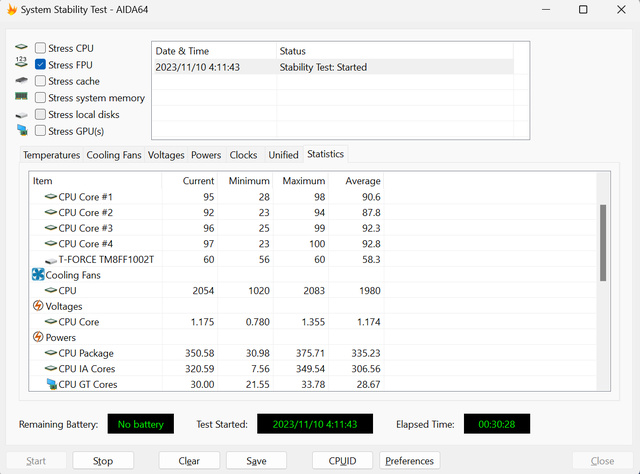The width and height of the screenshot is (640, 474).
Task: Click the Test Started time display
Action: point(315,424)
